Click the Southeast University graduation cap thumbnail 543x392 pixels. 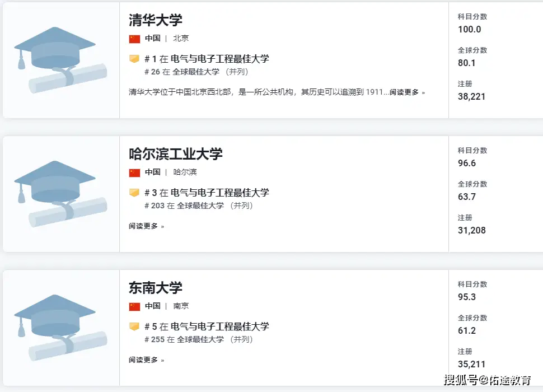coord(60,328)
